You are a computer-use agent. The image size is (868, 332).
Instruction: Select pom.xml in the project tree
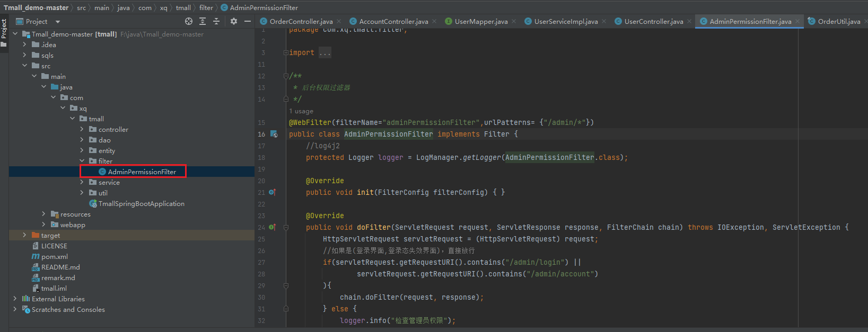pos(55,256)
